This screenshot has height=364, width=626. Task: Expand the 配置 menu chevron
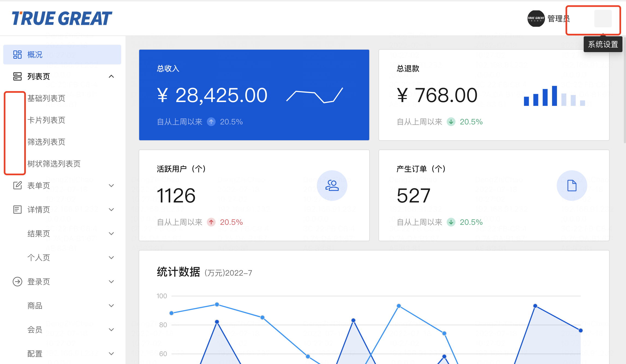pos(111,354)
